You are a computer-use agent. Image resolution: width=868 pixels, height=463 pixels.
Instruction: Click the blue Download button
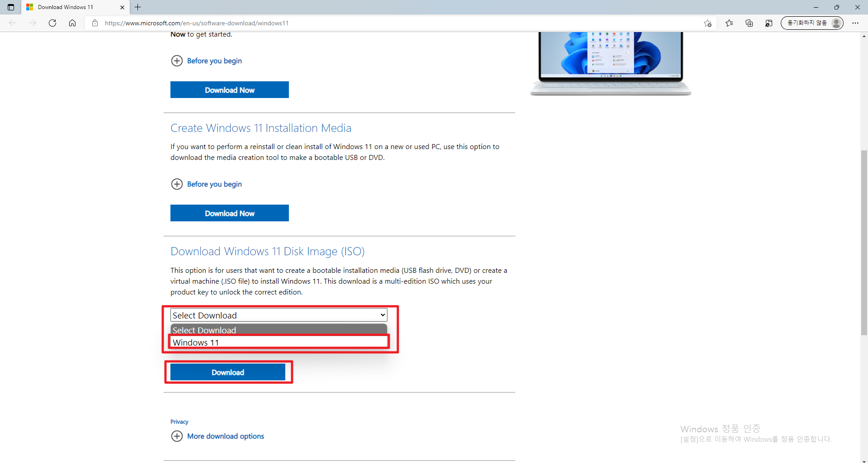point(228,372)
